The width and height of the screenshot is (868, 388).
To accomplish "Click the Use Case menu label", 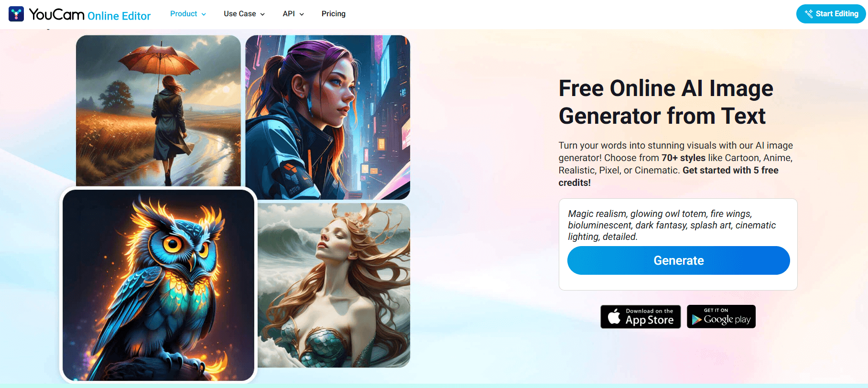I will tap(239, 14).
